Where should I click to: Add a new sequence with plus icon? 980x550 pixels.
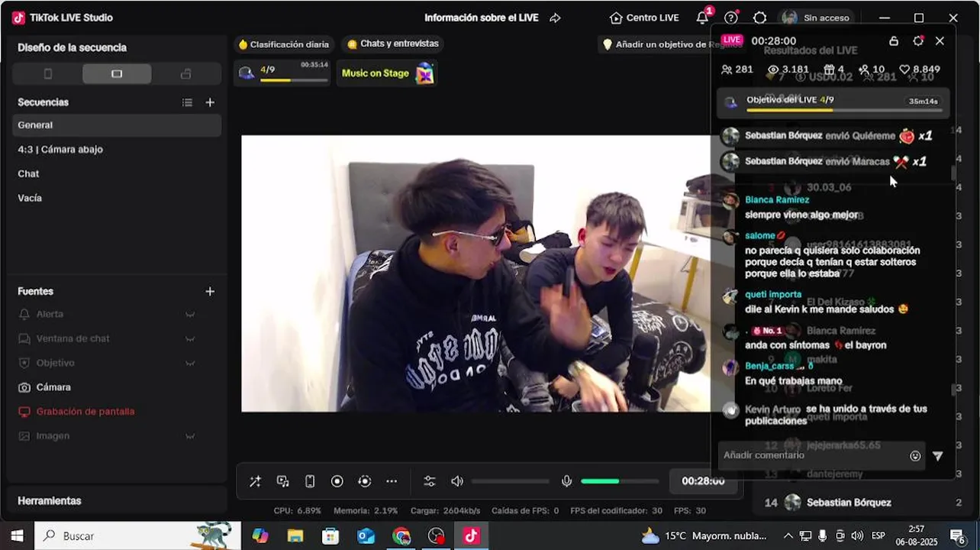pos(210,102)
